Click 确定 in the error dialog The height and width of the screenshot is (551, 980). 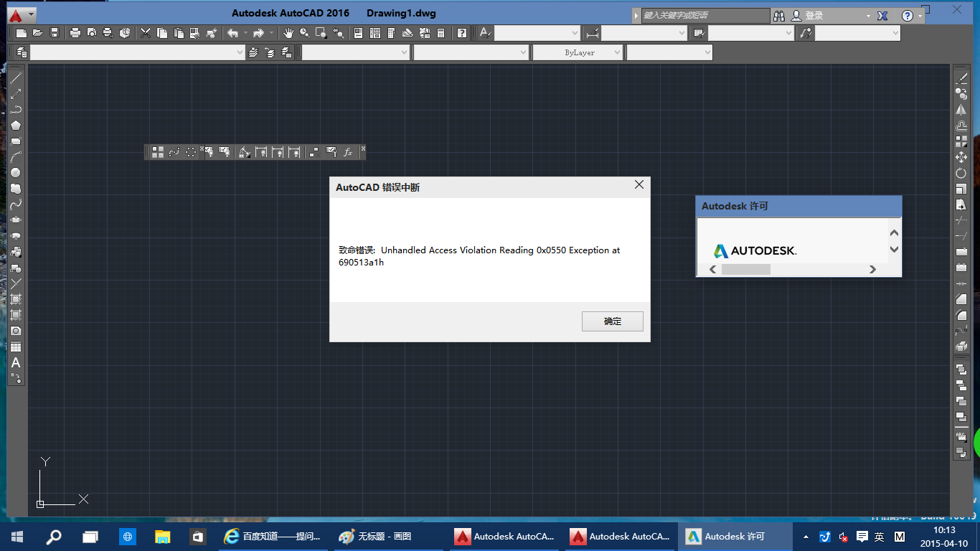[x=613, y=321]
